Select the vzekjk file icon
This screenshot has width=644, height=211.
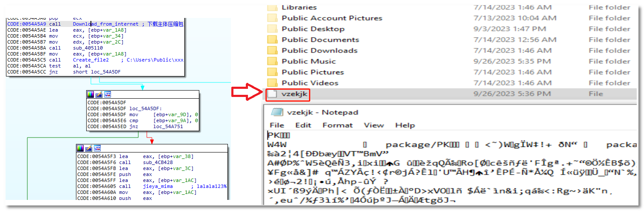[x=272, y=94]
